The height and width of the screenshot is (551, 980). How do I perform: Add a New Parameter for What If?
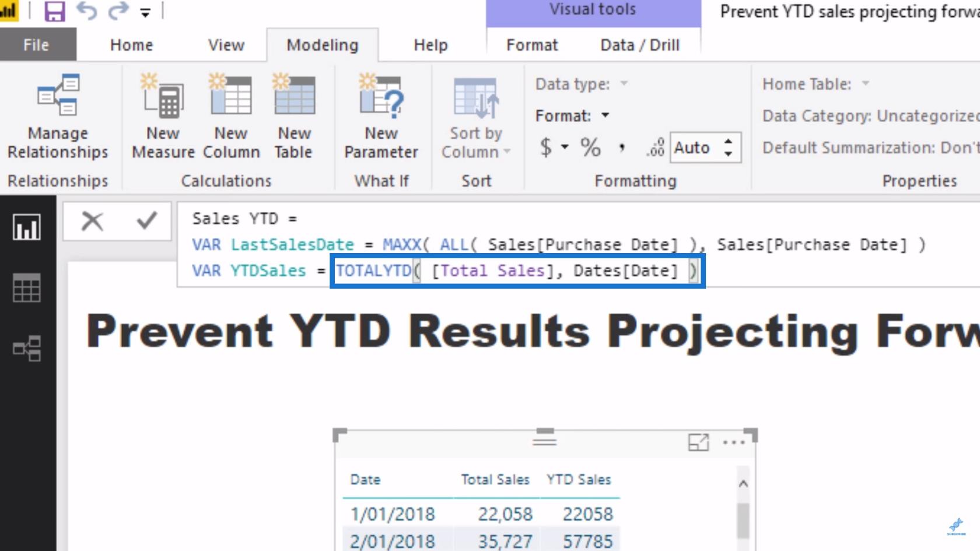[381, 117]
